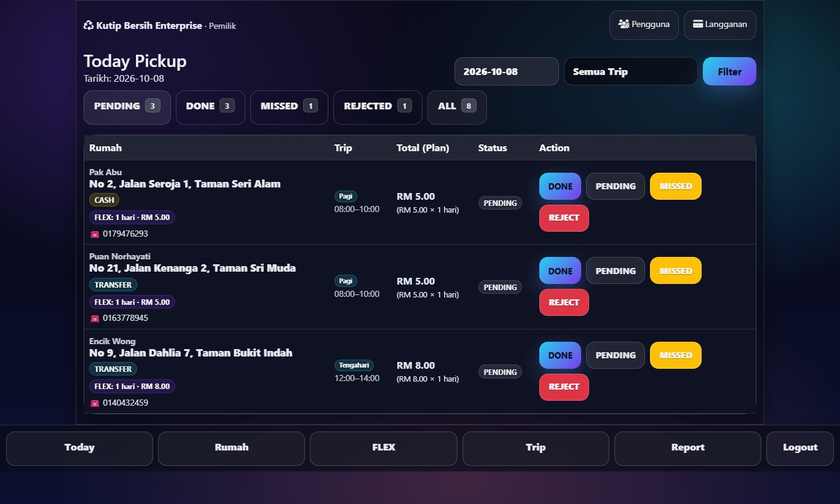The image size is (840, 504).
Task: Mark Pak Abu's pickup as DONE
Action: coord(560,186)
